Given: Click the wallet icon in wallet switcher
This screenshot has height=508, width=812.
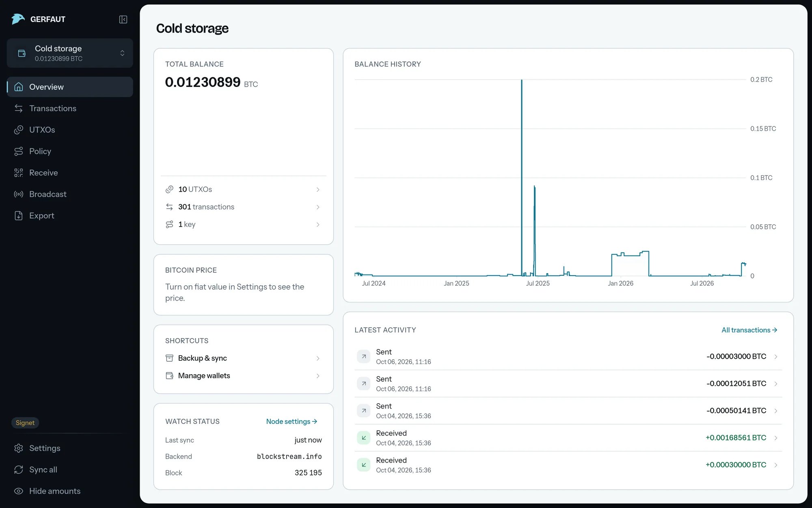Looking at the screenshot, I should coord(22,53).
